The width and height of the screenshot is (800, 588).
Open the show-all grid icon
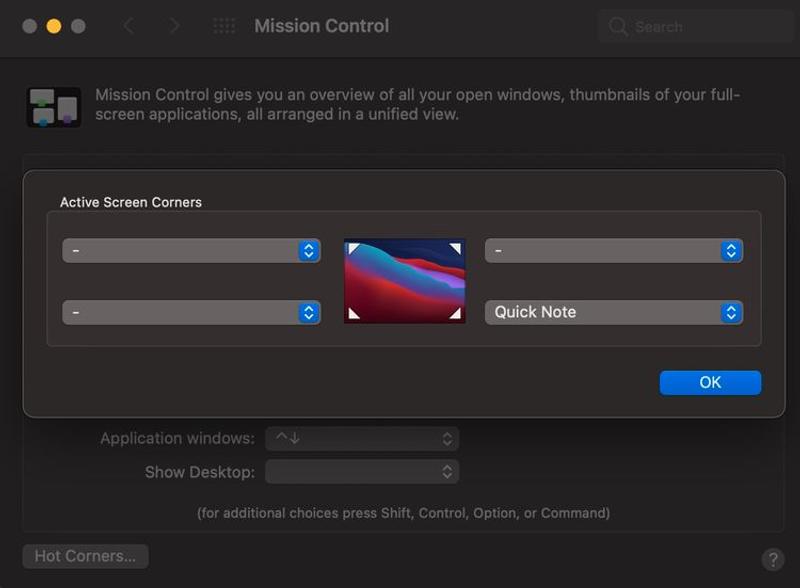tap(224, 26)
